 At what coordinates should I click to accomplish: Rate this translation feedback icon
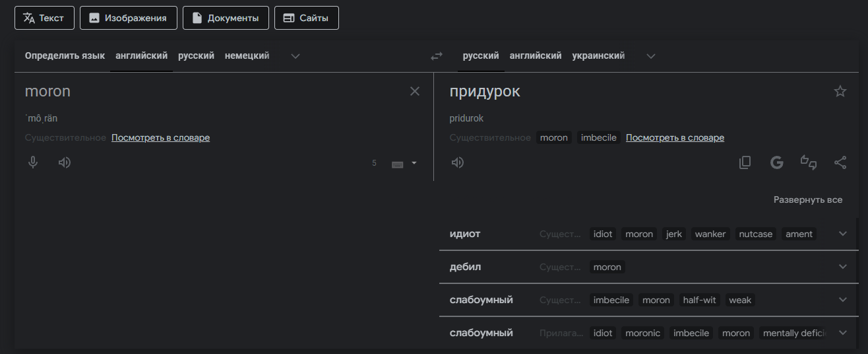[809, 162]
